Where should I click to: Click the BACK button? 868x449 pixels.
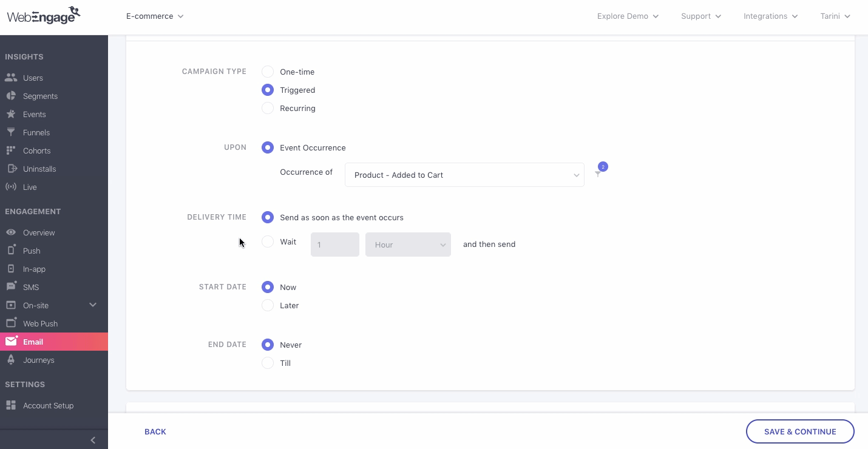click(x=155, y=431)
